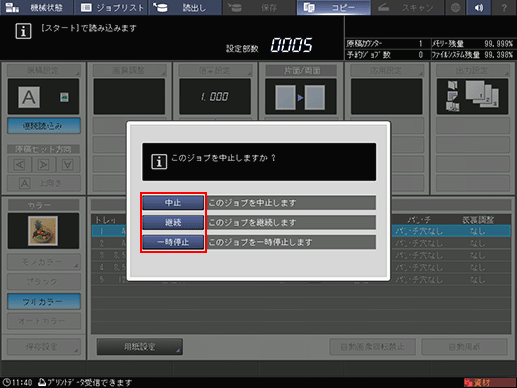
Task: Click the original document A icon
Action: point(29,97)
